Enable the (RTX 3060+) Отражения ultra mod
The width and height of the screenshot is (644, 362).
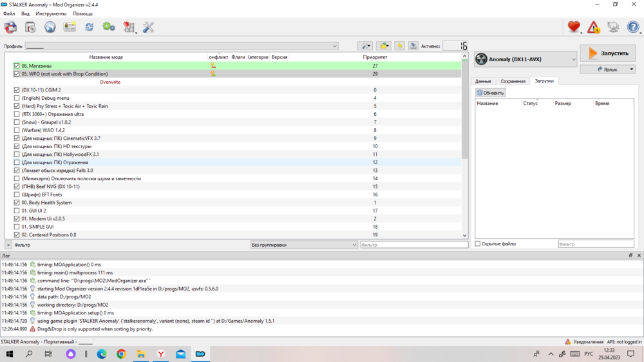click(17, 114)
